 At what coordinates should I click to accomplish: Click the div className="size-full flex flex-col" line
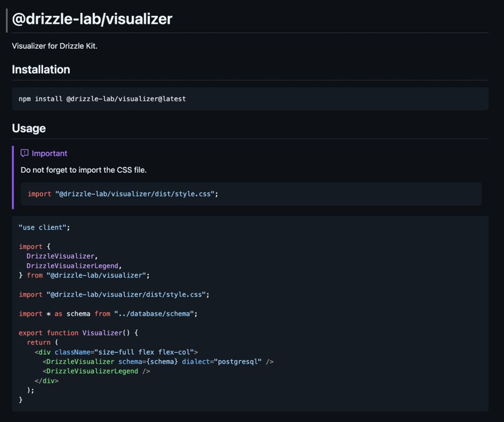(x=116, y=352)
